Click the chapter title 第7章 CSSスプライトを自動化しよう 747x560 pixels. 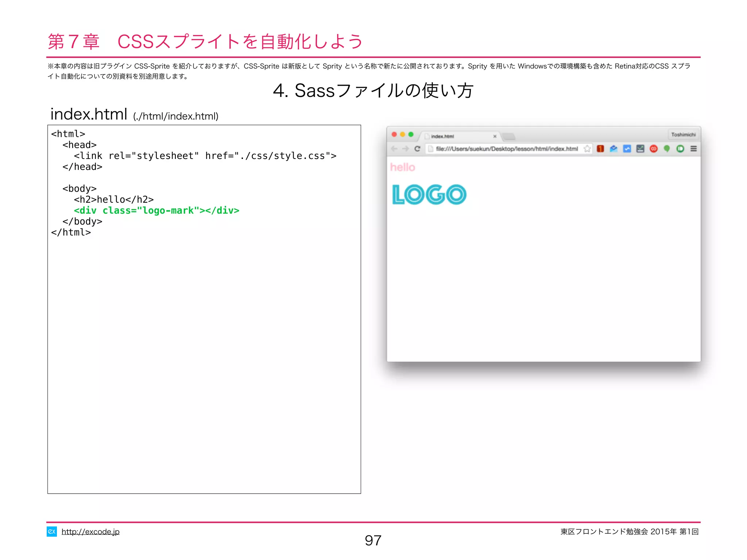point(205,41)
